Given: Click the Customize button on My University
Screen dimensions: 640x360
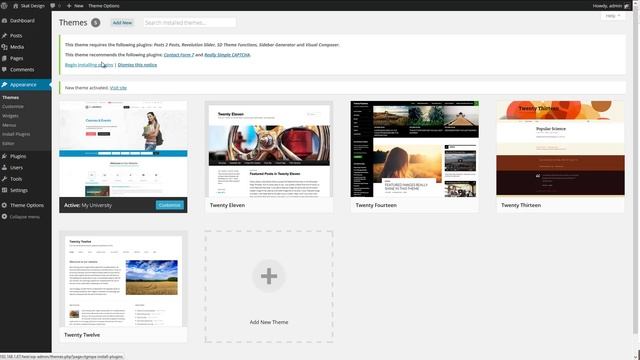Looking at the screenshot, I should click(169, 205).
